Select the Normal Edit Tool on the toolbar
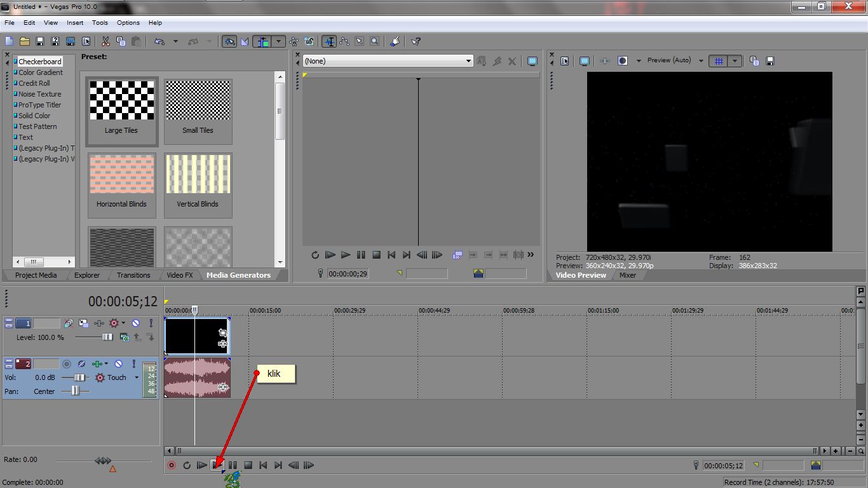The width and height of the screenshot is (868, 488). pos(330,41)
